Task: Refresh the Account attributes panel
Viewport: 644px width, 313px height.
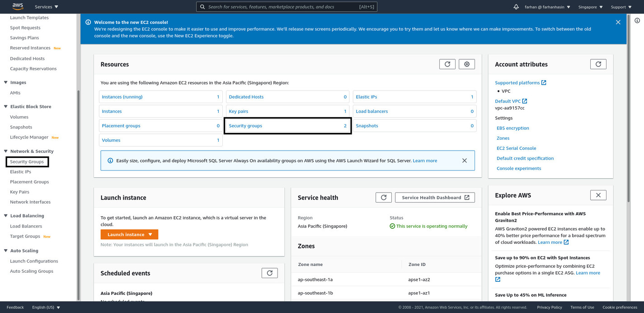Action: coord(598,64)
